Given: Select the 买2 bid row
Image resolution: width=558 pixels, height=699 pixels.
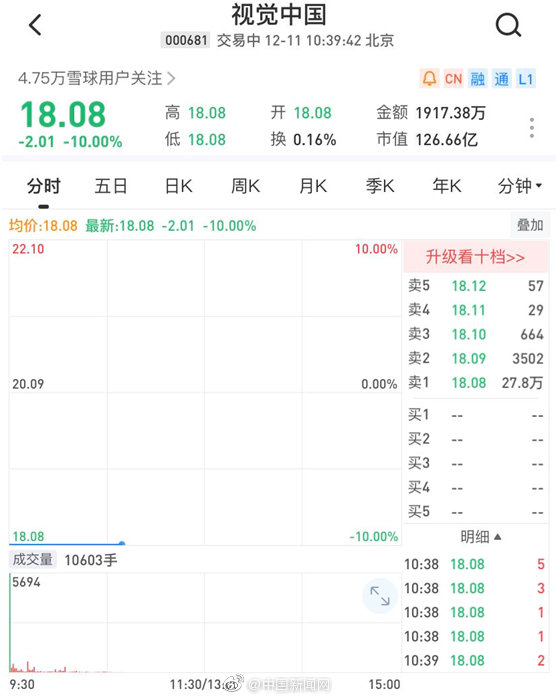Looking at the screenshot, I should [x=476, y=440].
